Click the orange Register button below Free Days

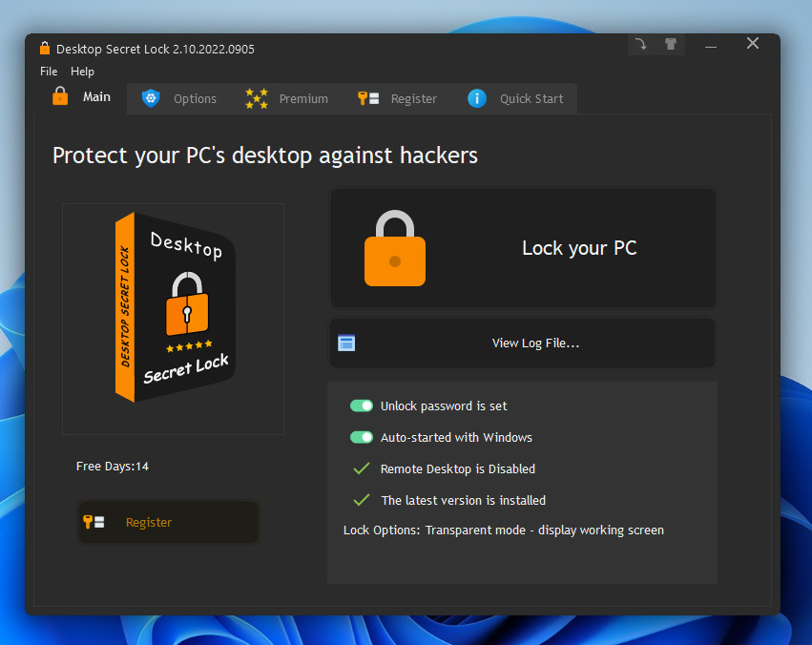click(x=168, y=522)
